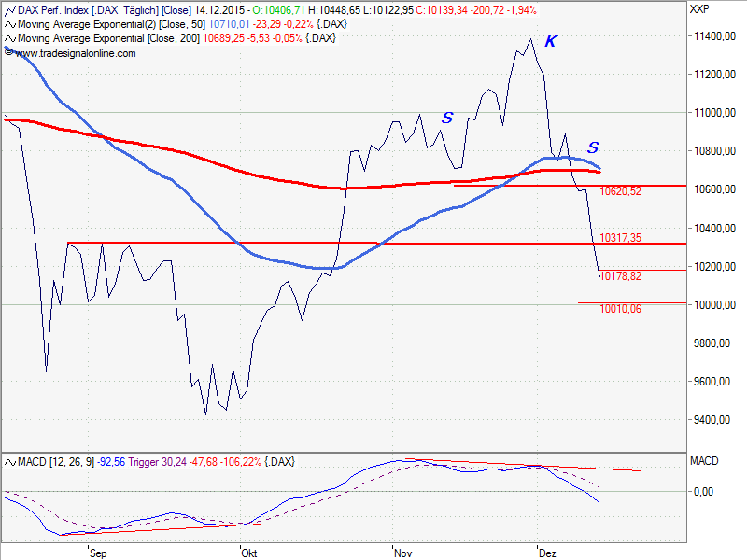Click the XXP scale label
747x560 pixels.
pos(698,9)
